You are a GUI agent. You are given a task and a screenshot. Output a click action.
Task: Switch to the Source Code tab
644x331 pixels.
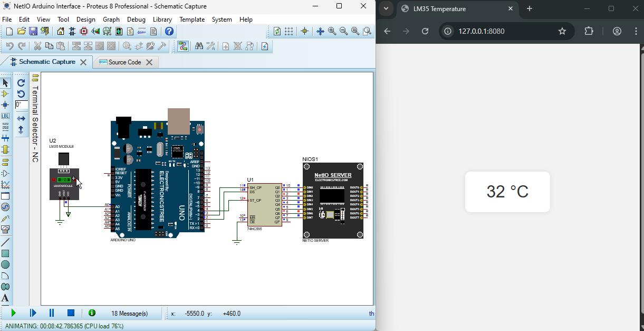124,62
